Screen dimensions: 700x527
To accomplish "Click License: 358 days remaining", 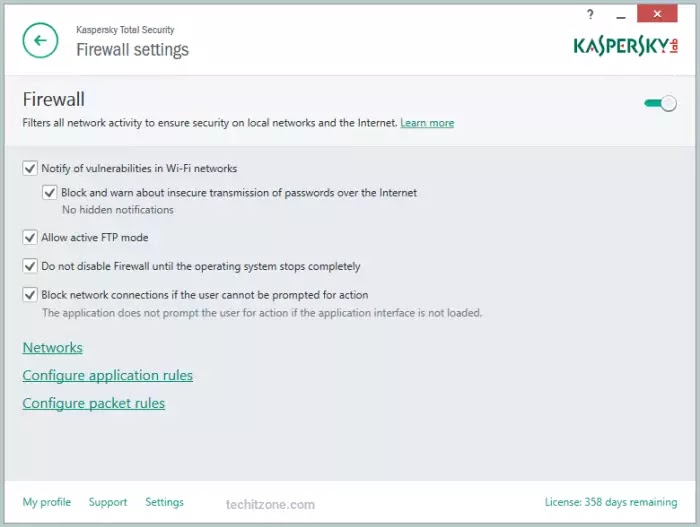I will point(611,502).
